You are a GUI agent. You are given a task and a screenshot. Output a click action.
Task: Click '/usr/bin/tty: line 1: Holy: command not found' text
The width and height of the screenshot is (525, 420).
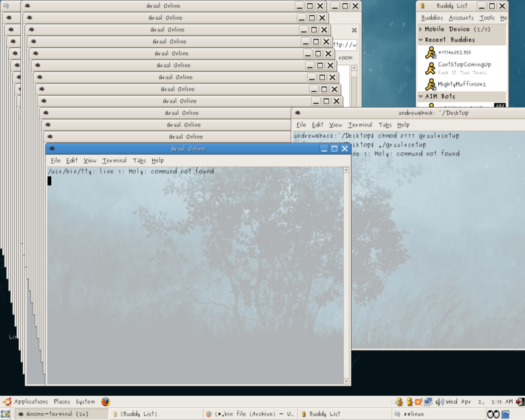pyautogui.click(x=131, y=171)
